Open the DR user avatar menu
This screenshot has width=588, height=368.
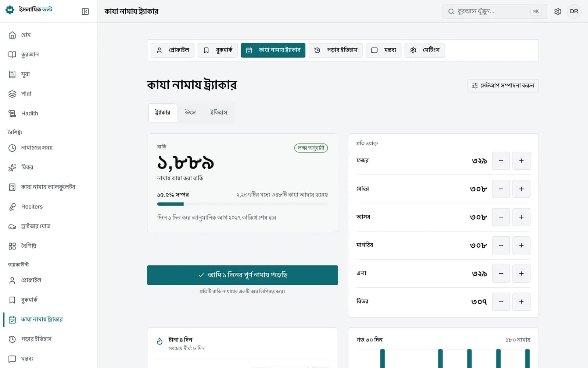coord(574,11)
